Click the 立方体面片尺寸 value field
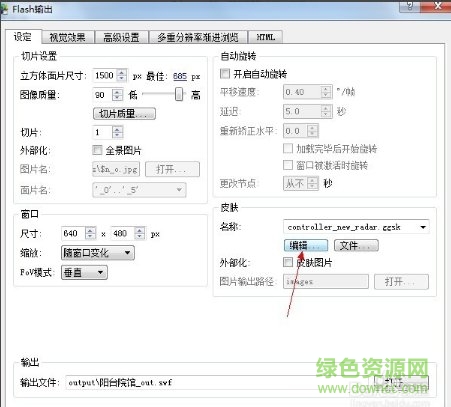This screenshot has width=451, height=407. coord(105,75)
